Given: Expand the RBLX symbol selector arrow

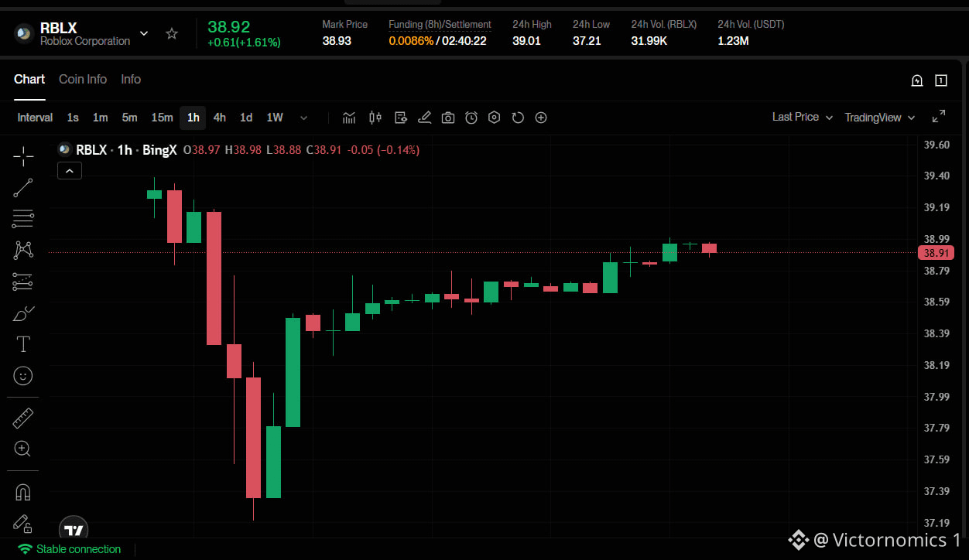Looking at the screenshot, I should pyautogui.click(x=144, y=33).
